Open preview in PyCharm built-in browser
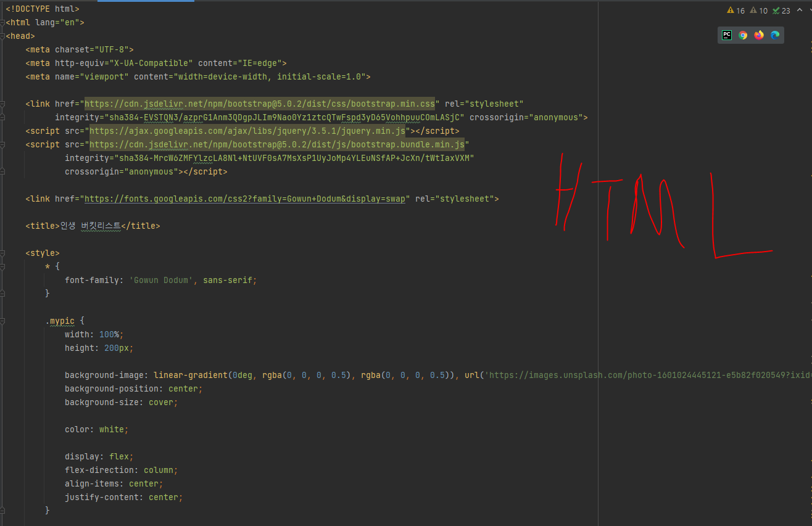 click(x=727, y=35)
